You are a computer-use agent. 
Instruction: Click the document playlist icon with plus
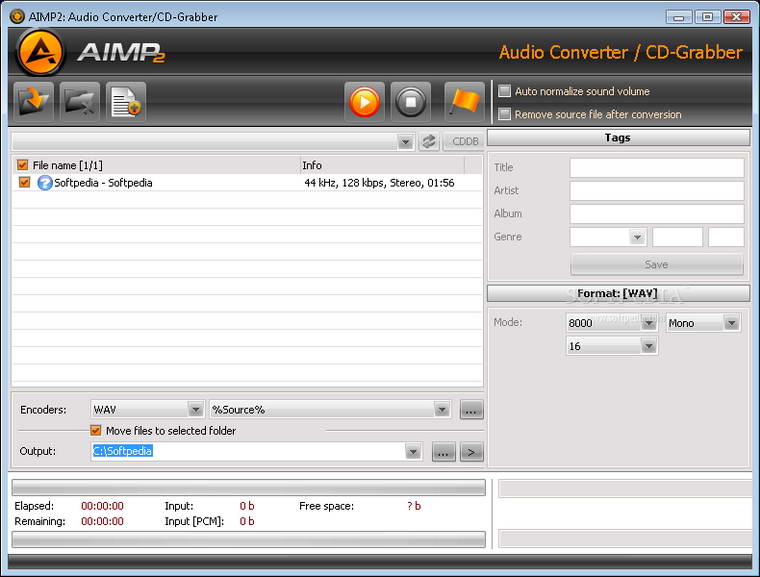126,102
